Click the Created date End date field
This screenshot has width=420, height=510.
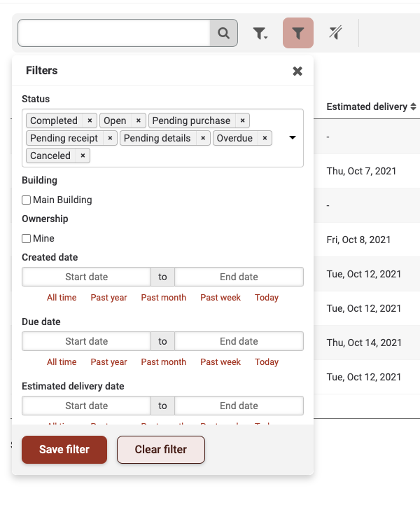pyautogui.click(x=239, y=277)
